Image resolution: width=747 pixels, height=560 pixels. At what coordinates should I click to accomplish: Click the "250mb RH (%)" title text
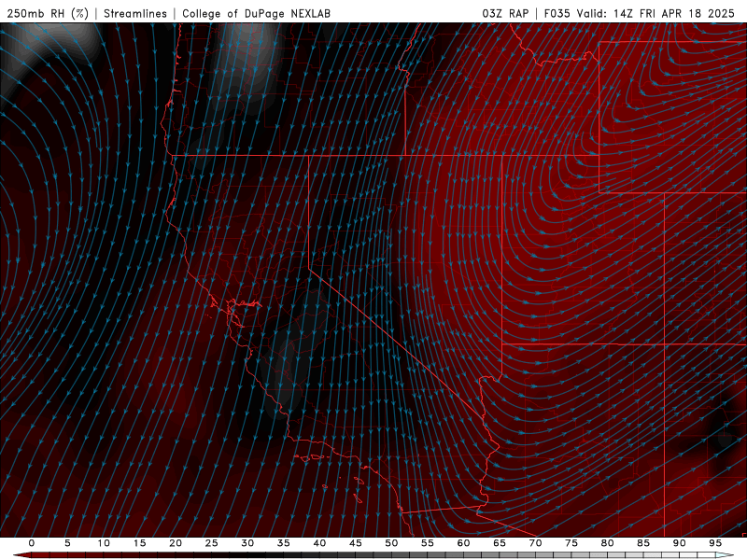pyautogui.click(x=48, y=14)
